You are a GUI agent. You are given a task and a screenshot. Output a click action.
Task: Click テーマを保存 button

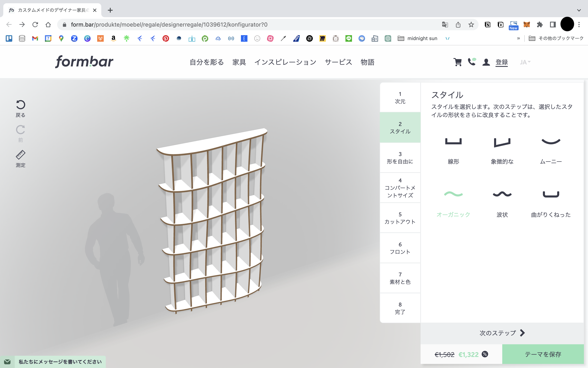tap(543, 354)
